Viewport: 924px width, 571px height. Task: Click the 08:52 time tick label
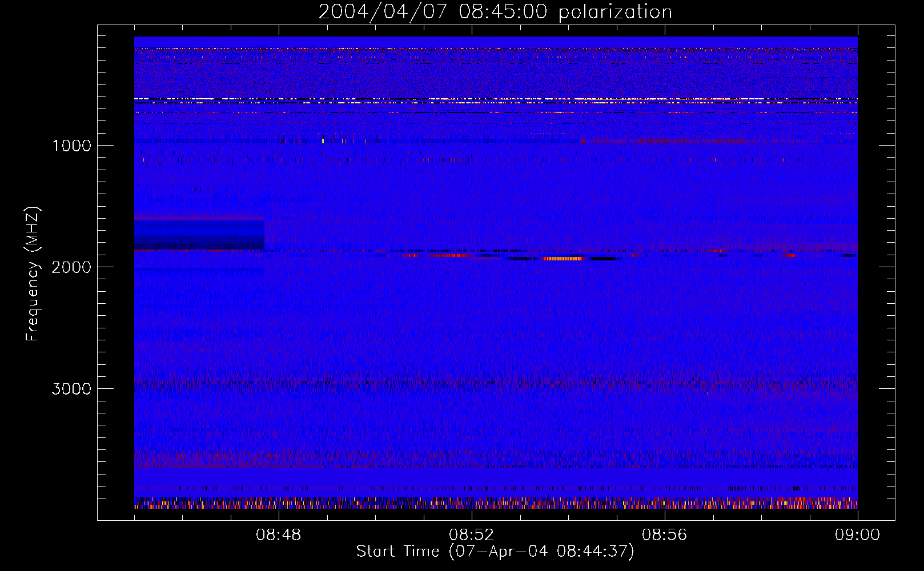(x=472, y=535)
